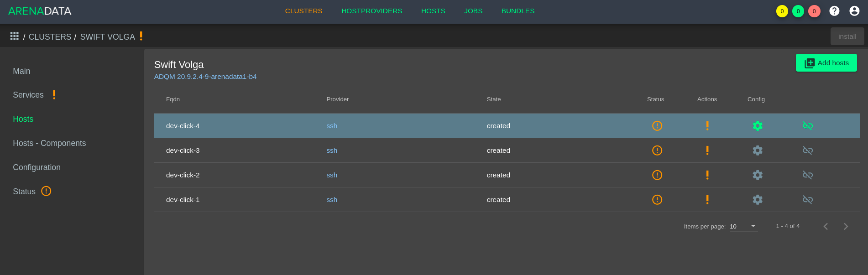Click the warning mark beside SWIFT VOLGA breadcrumb
Screen dimensions: 868x275
pos(141,36)
